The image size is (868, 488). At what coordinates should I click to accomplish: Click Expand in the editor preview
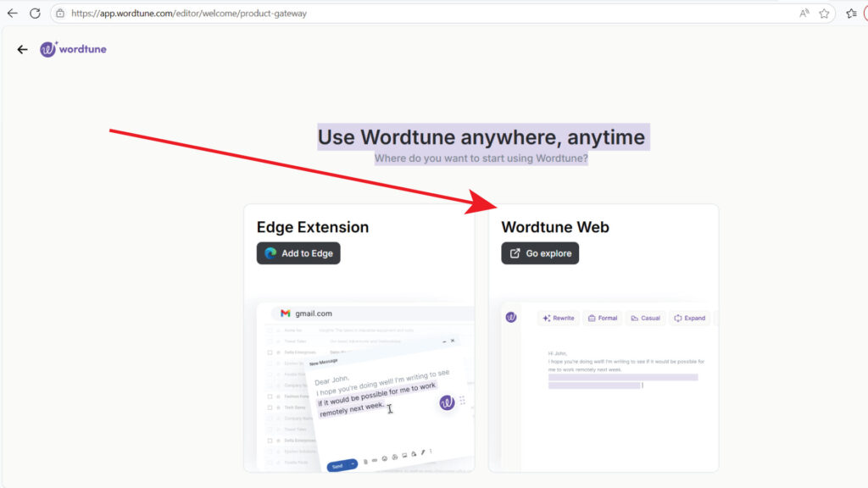point(689,319)
